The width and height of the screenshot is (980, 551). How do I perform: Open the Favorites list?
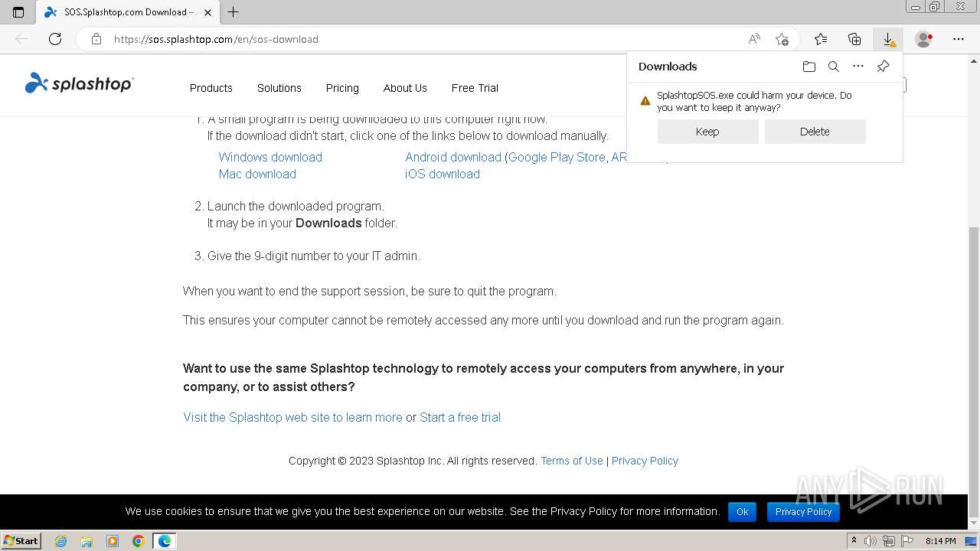821,39
